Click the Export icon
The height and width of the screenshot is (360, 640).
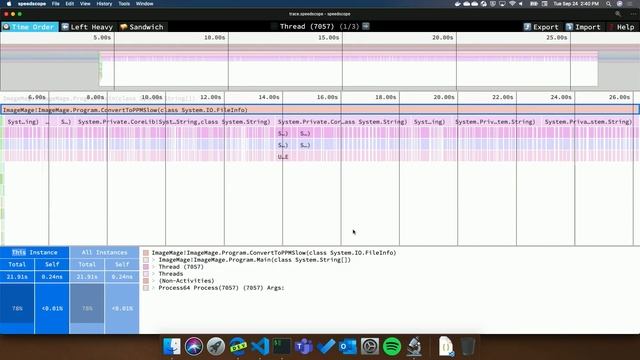527,27
